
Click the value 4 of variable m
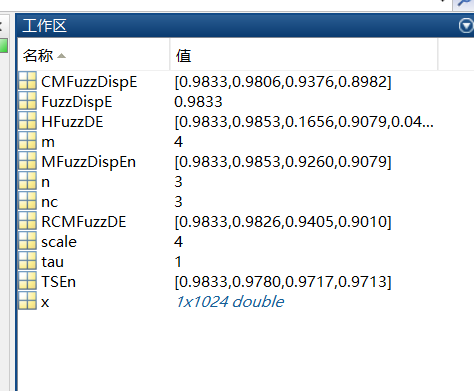tap(178, 142)
